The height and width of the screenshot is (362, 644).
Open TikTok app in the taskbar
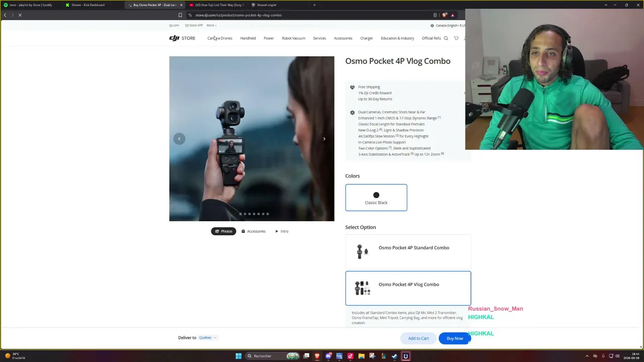(x=350, y=356)
